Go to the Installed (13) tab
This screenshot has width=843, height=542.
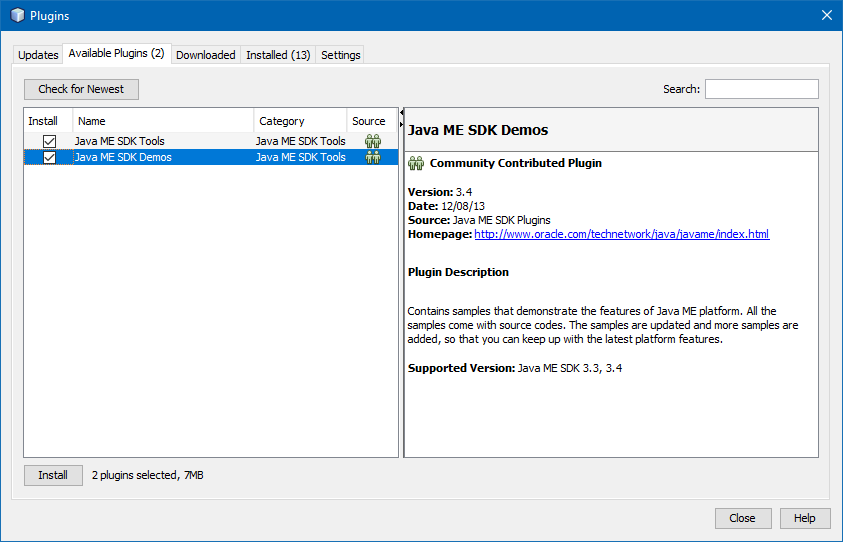[278, 55]
